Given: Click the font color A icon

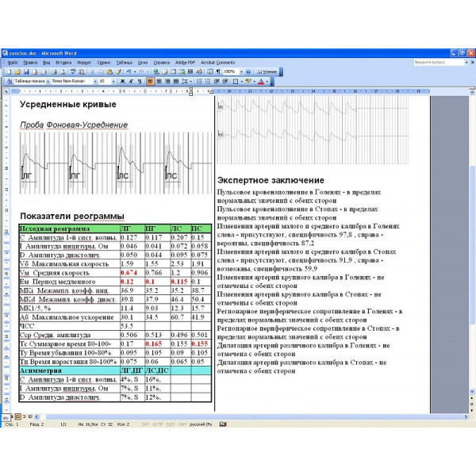Looking at the screenshot, I should [x=261, y=82].
